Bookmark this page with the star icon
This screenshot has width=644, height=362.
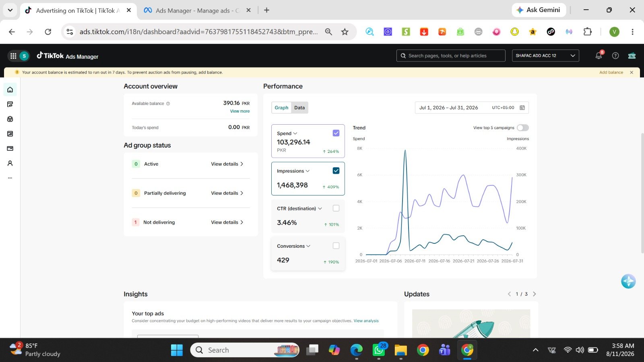(345, 32)
